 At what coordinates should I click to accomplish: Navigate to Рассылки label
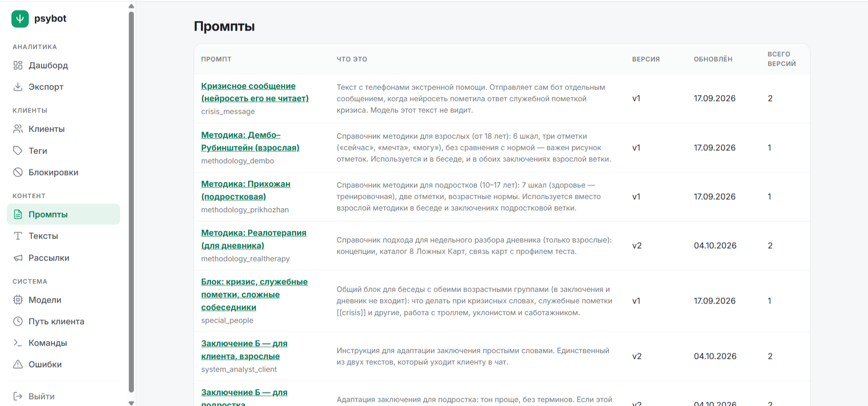pyautogui.click(x=49, y=258)
